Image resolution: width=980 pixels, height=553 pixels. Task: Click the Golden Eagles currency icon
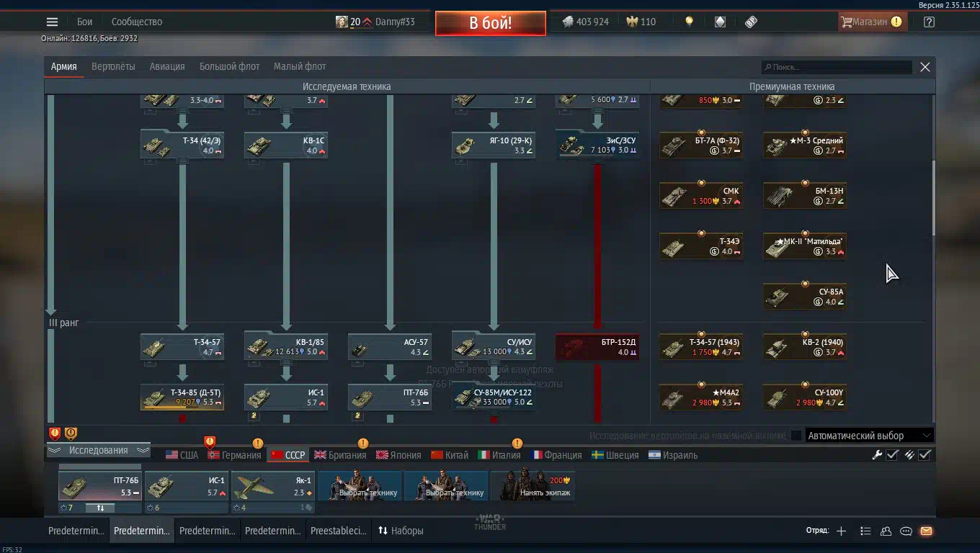coord(632,22)
